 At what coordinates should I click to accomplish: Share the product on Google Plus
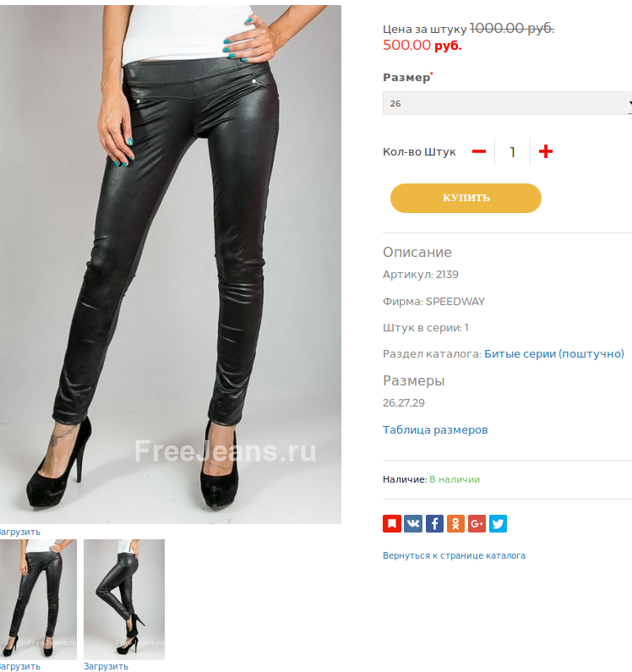[x=477, y=524]
